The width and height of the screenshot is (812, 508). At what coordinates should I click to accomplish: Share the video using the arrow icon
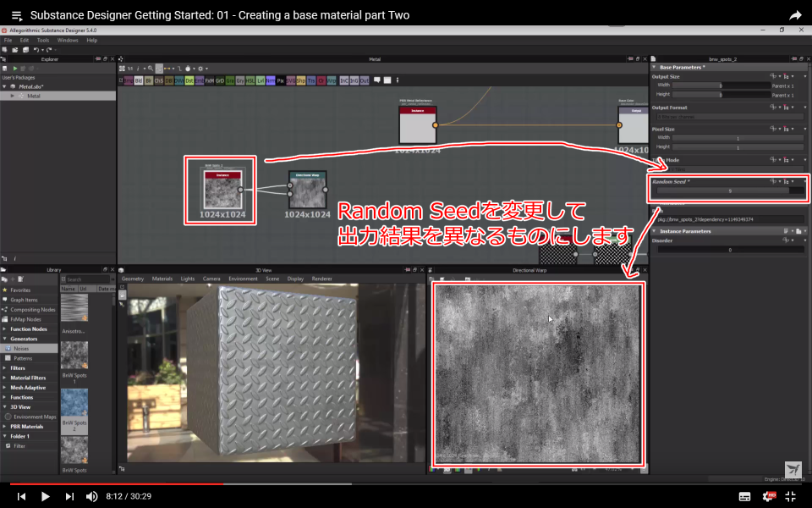[x=795, y=15]
